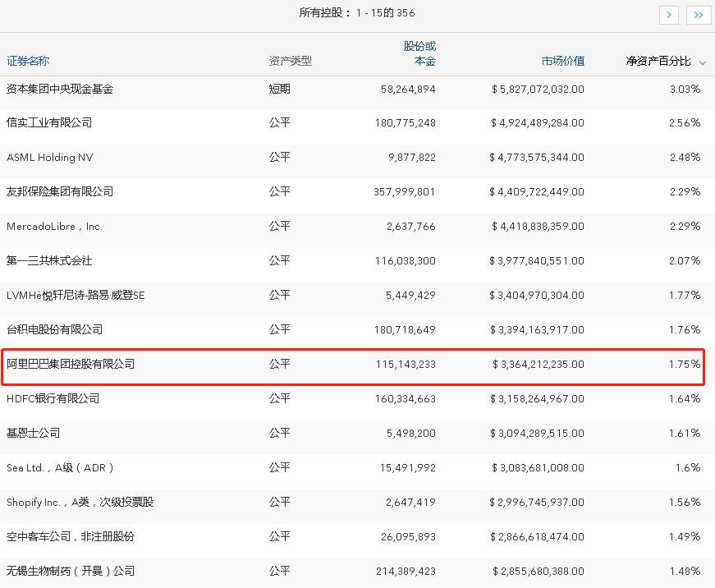The height and width of the screenshot is (588, 715).
Task: Select 台积电股份有限公司 security name
Action: (55, 329)
